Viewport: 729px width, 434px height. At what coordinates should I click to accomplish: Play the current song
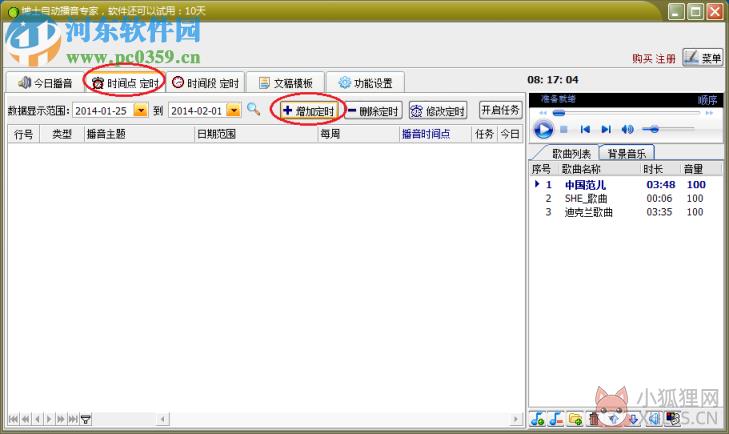[x=543, y=129]
